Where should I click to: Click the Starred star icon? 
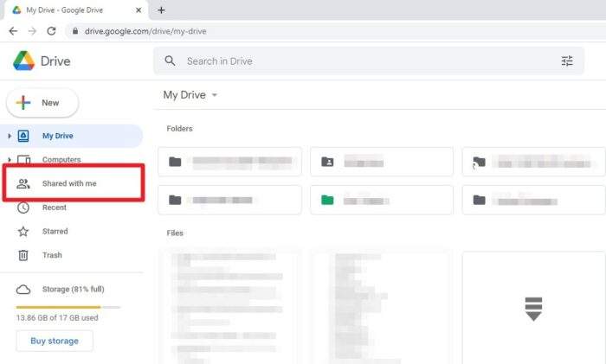(23, 231)
